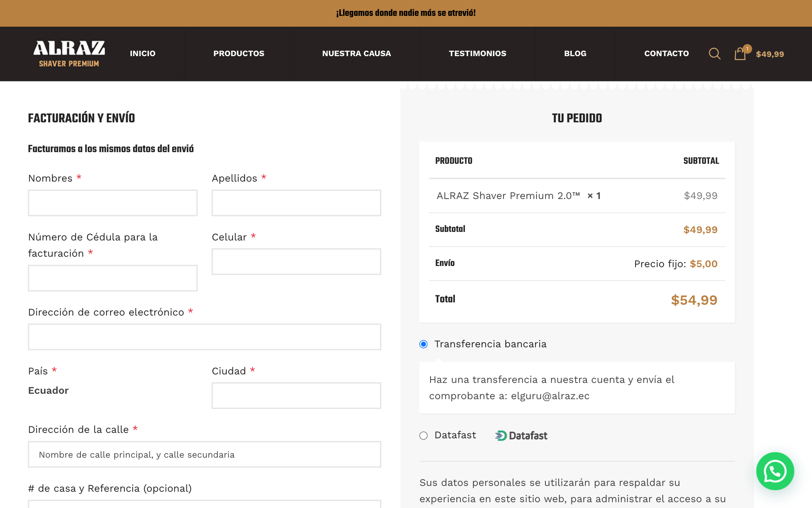Click the $54,99 total amount
Screen dimensions: 812x508
click(x=694, y=300)
